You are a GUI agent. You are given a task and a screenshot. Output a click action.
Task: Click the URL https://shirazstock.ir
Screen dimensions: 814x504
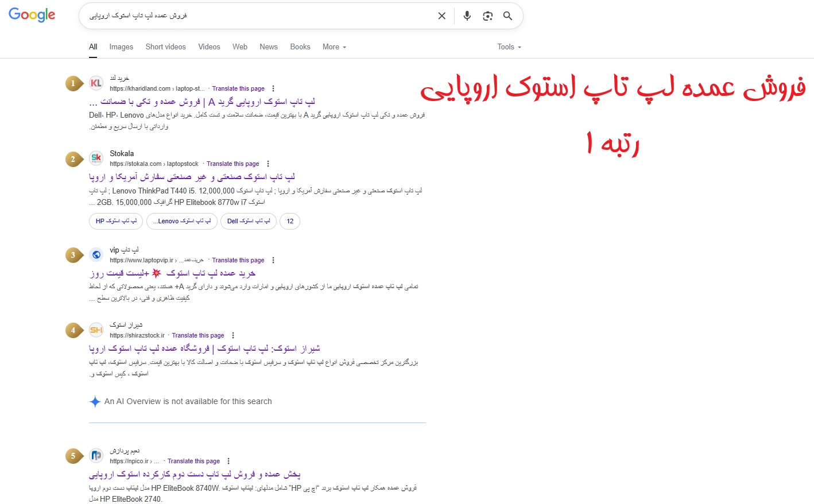(137, 336)
